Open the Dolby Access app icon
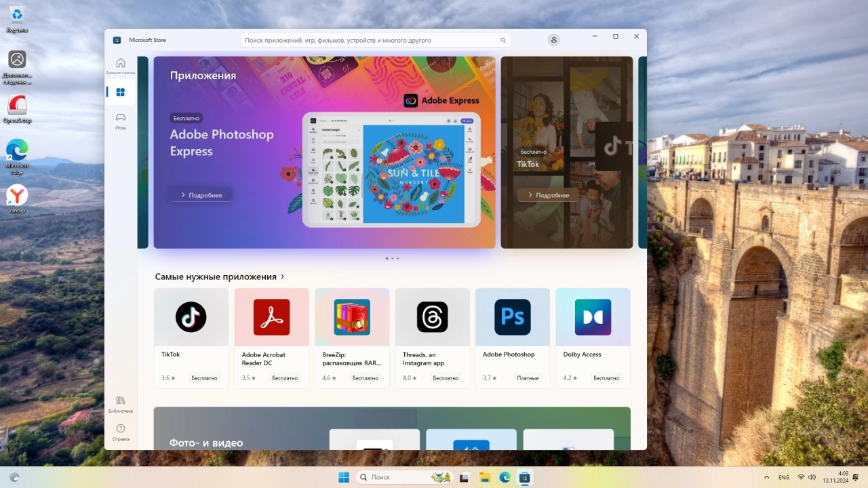This screenshot has height=488, width=868. coord(593,317)
